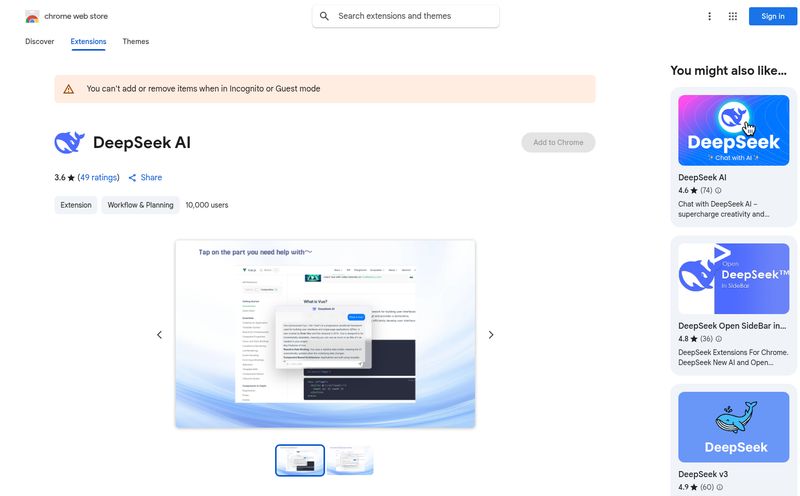Viewport: 800px width, 496px height.
Task: Click the '10,000 users' text
Action: point(207,205)
